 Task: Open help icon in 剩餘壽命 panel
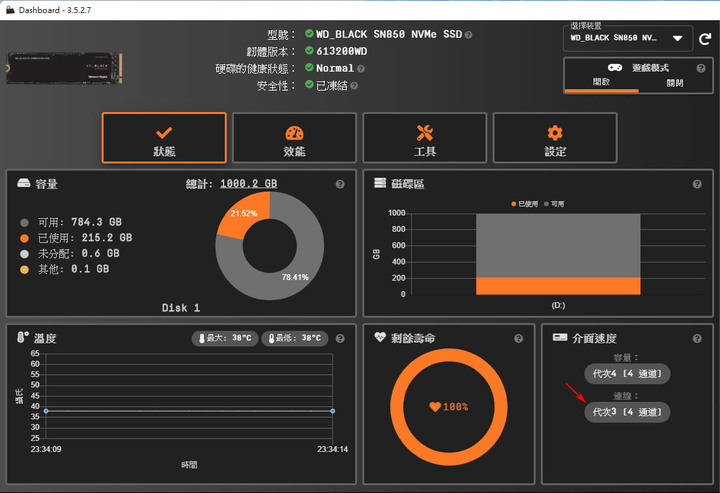pos(518,338)
